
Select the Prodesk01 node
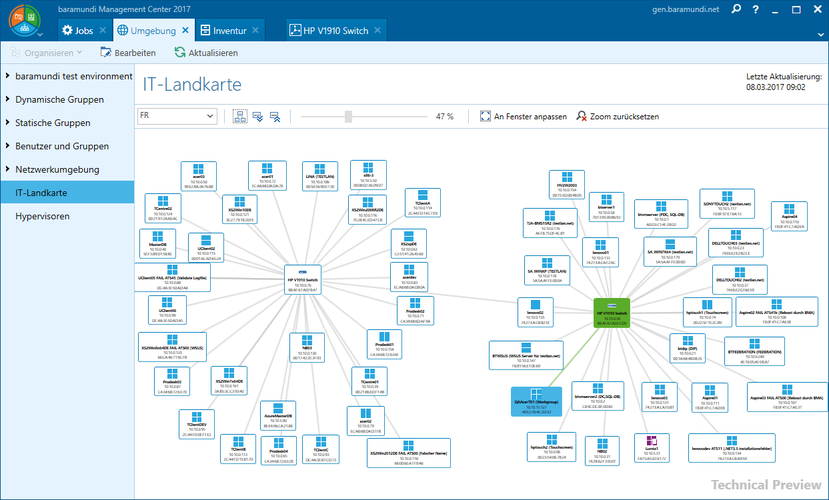click(x=384, y=344)
